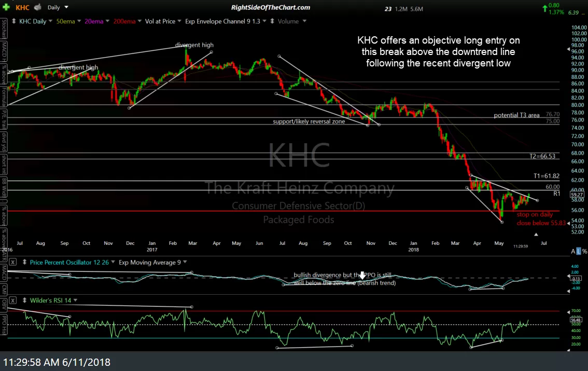Open the Vol at Price dropdown
Image resolution: width=588 pixels, height=371 pixels.
pyautogui.click(x=179, y=21)
